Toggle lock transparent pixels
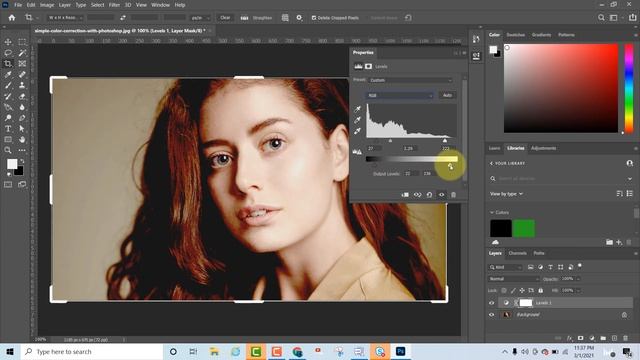 tap(504, 291)
